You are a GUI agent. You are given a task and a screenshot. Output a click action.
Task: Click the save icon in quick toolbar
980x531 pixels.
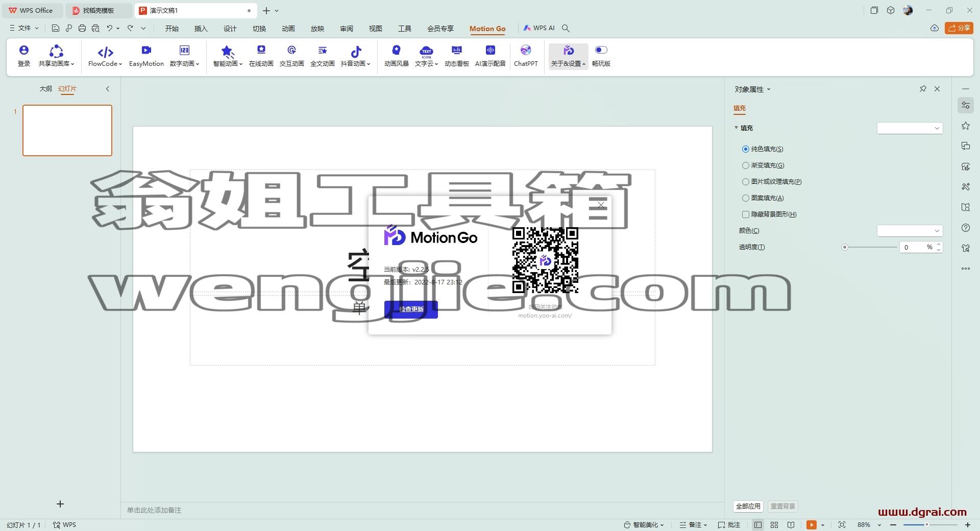pyautogui.click(x=56, y=28)
